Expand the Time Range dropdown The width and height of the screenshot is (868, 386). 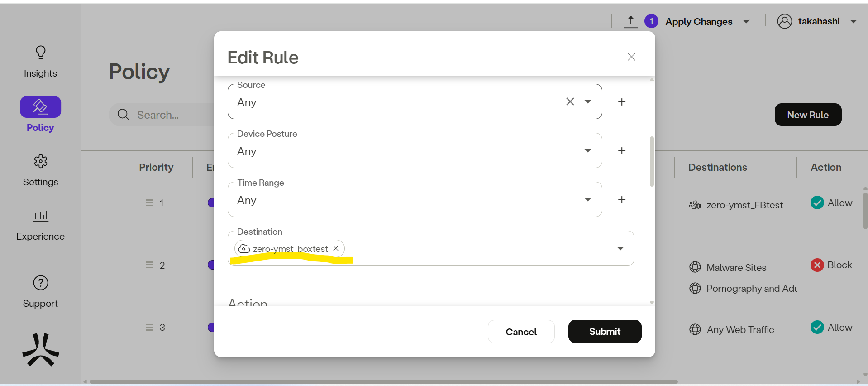pos(588,200)
